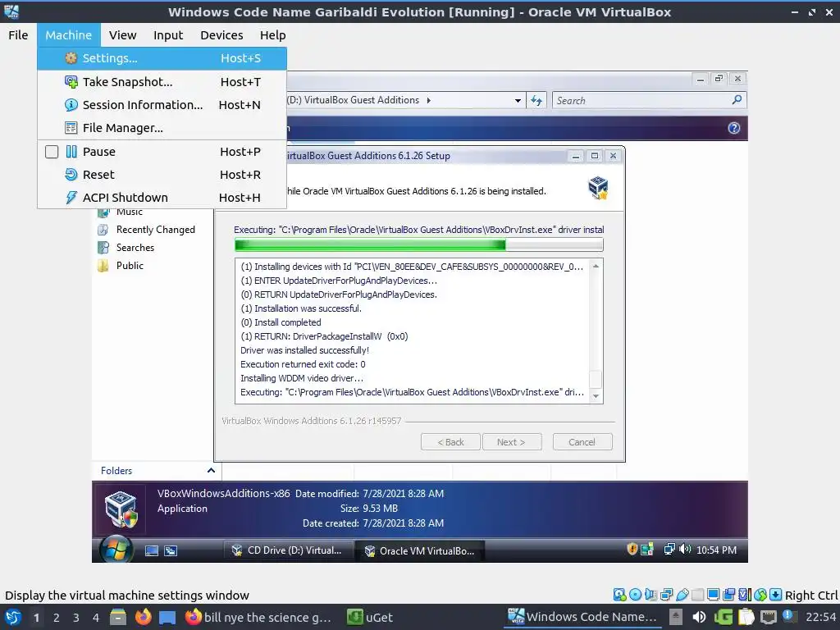
Task: Toggle the Pause checkbox in Machine menu
Action: click(x=52, y=152)
